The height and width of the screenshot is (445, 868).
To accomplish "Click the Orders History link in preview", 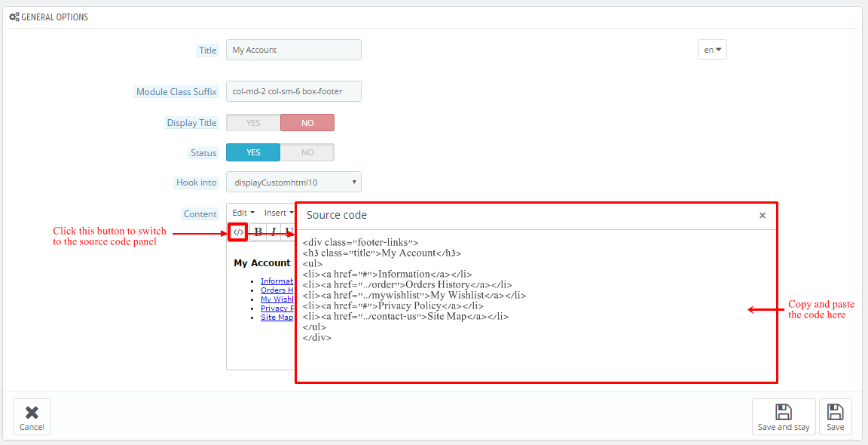I will tap(277, 290).
